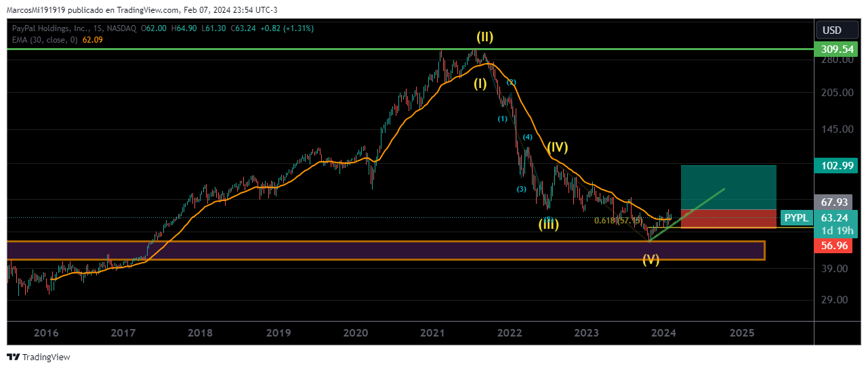The image size is (868, 369).
Task: Select the cyan (3) sub-wave label
Action: click(521, 189)
